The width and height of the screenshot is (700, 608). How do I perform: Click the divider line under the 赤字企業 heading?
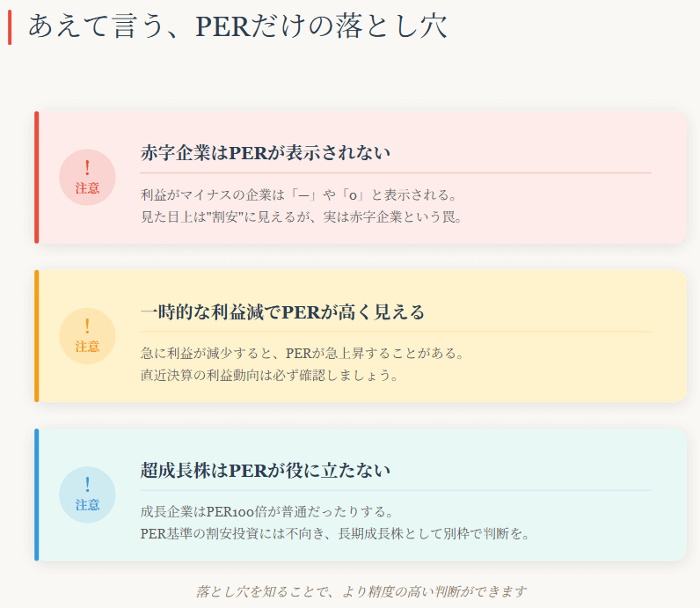(396, 172)
